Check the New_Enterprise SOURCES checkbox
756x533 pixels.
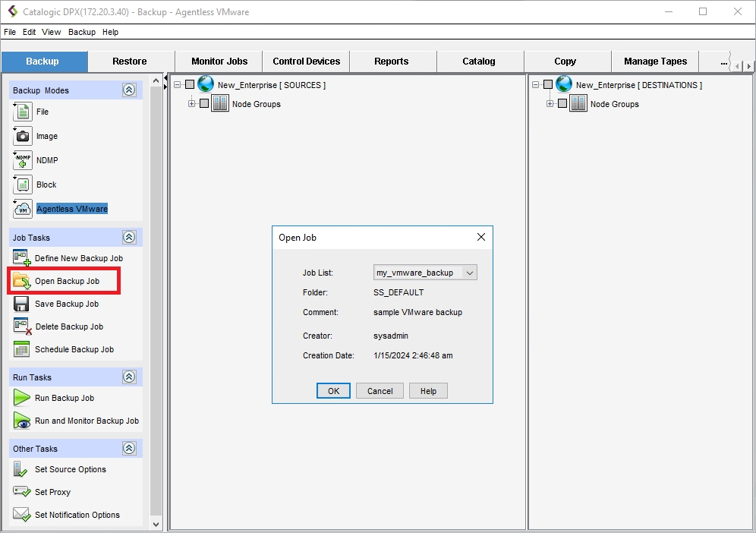pyautogui.click(x=190, y=85)
